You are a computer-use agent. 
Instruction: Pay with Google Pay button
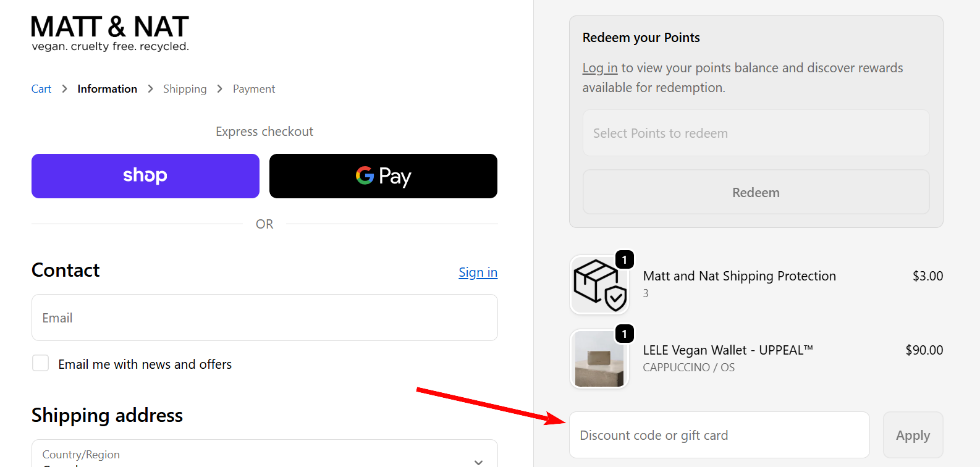(x=383, y=176)
